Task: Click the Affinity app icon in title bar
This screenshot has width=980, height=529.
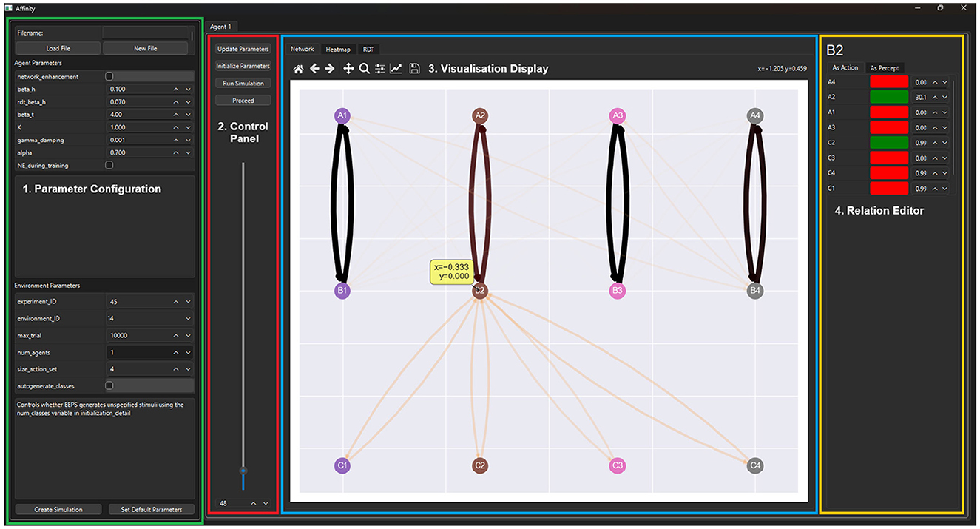Action: [7, 8]
